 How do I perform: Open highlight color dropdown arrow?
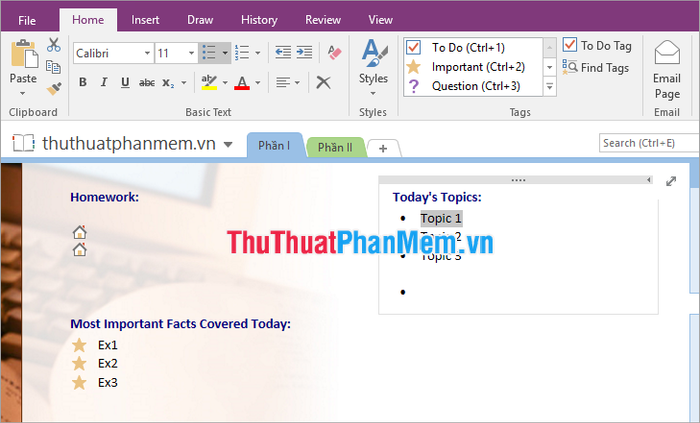(x=225, y=83)
